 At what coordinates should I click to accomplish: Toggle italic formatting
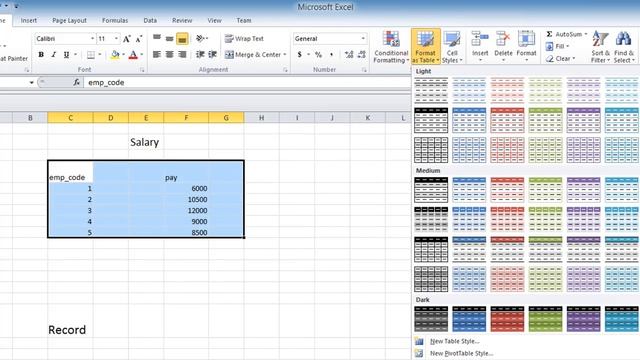point(53,54)
